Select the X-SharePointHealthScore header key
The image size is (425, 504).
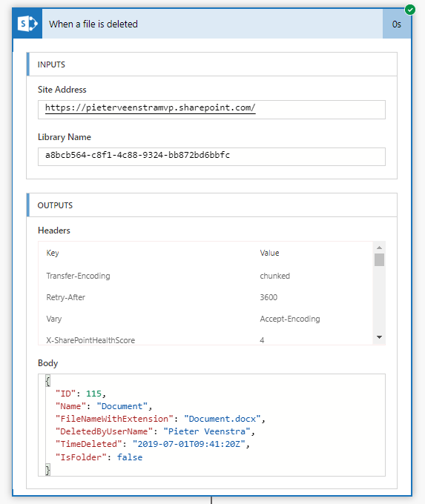coord(90,340)
